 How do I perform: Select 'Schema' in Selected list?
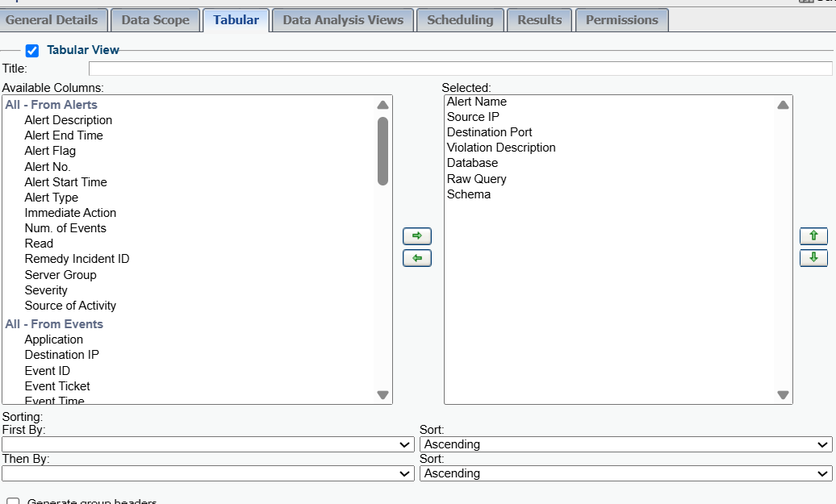469,195
